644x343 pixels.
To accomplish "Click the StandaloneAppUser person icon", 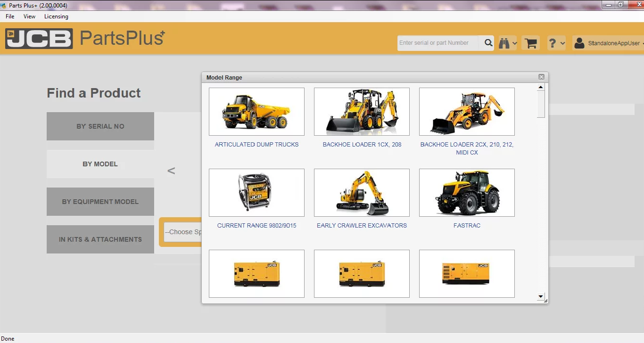I will (579, 43).
